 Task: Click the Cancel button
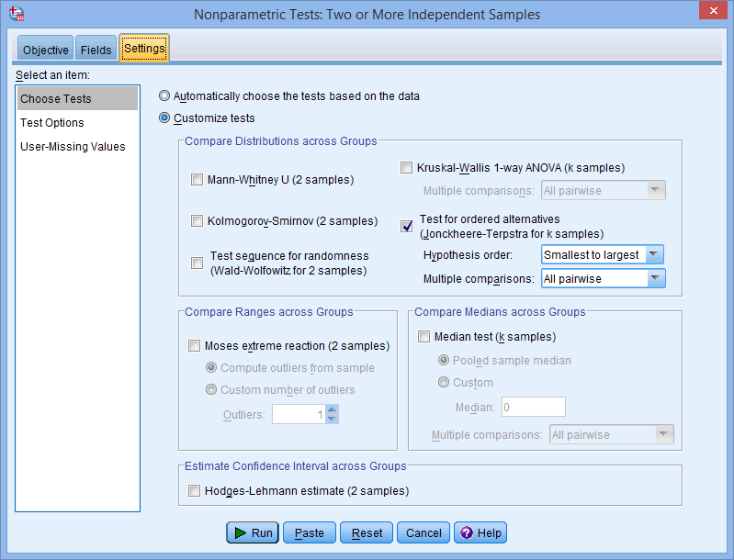[423, 532]
